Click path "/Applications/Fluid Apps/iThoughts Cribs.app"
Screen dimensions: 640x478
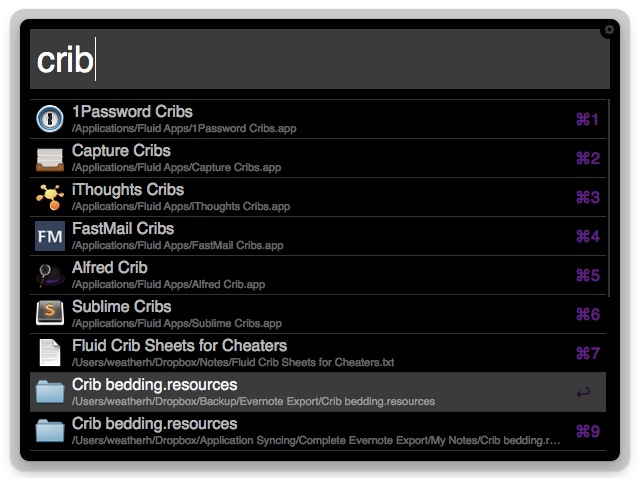[x=181, y=207]
